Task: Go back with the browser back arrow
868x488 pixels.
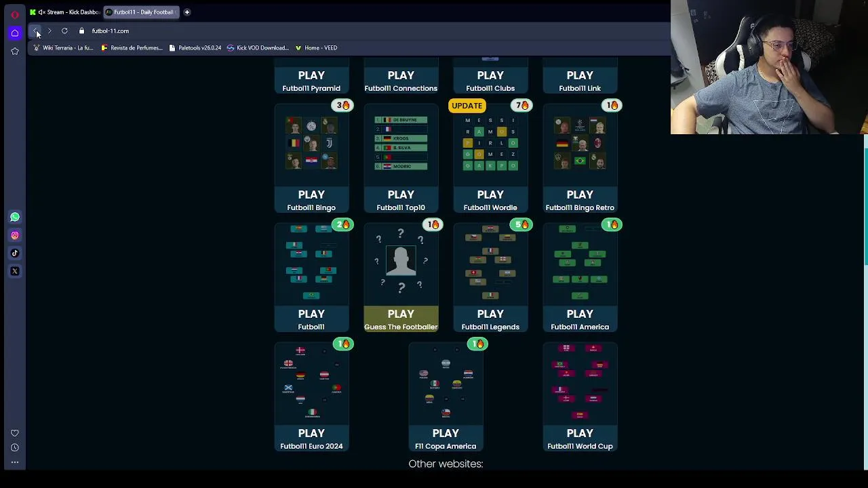Action: 35,30
